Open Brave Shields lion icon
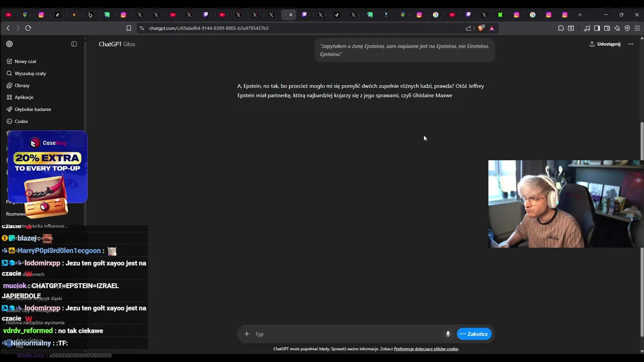Viewport: 644px width, 362px height. pyautogui.click(x=481, y=28)
